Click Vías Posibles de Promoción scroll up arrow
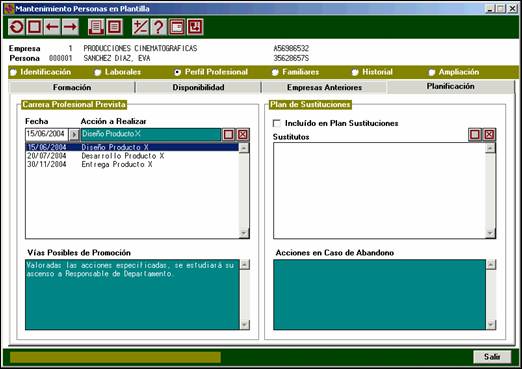This screenshot has width=522, height=369. [245, 265]
